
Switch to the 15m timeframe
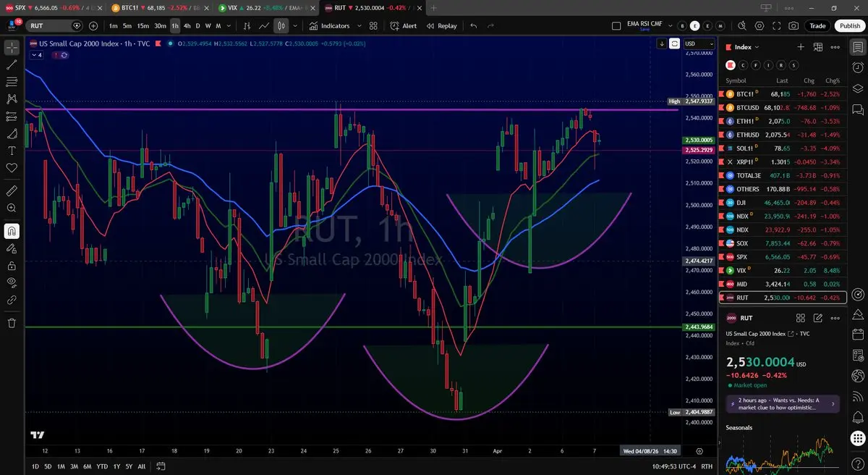(143, 26)
